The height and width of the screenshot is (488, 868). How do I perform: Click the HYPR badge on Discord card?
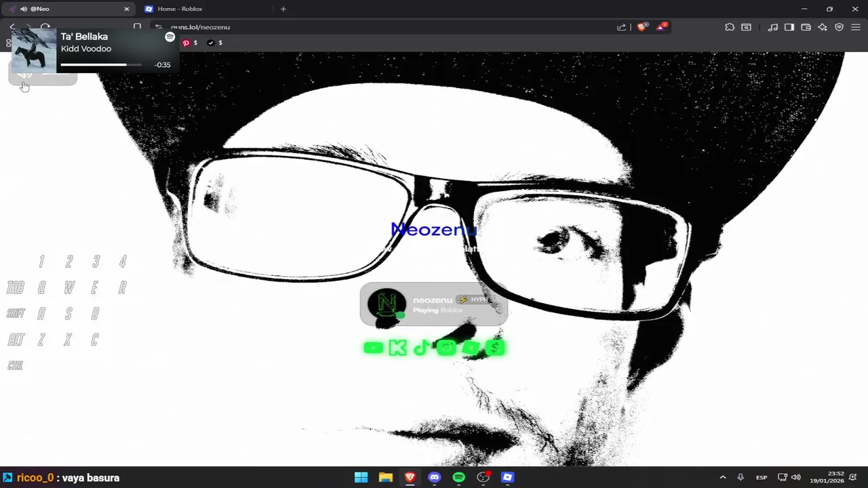pos(474,300)
